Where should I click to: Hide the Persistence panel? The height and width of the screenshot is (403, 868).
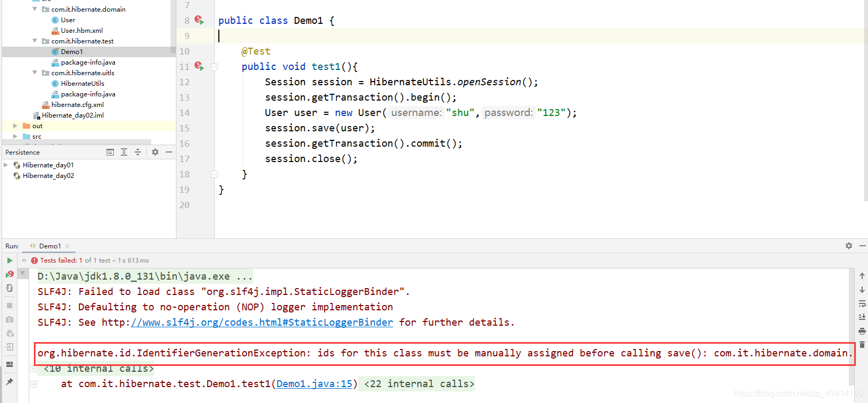pyautogui.click(x=169, y=152)
